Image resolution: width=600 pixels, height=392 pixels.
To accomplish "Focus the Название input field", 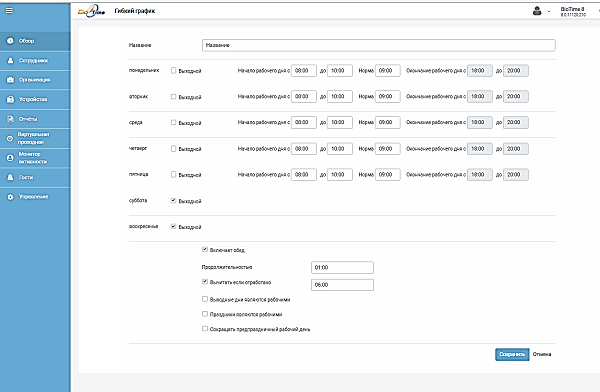I will pyautogui.click(x=378, y=45).
